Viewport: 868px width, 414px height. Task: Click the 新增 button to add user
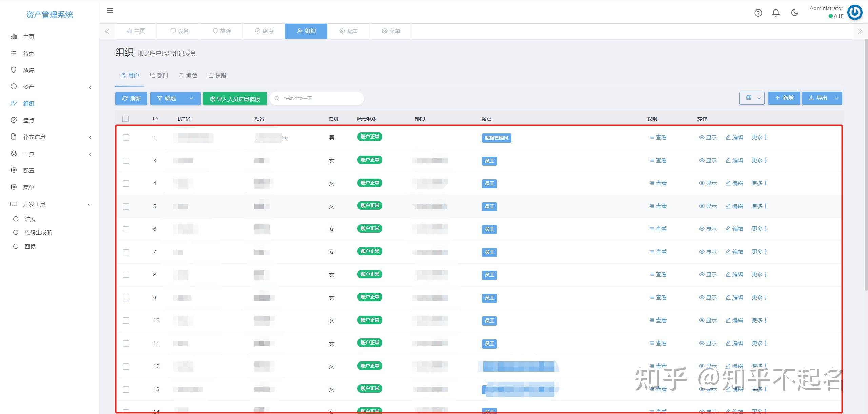(x=784, y=98)
